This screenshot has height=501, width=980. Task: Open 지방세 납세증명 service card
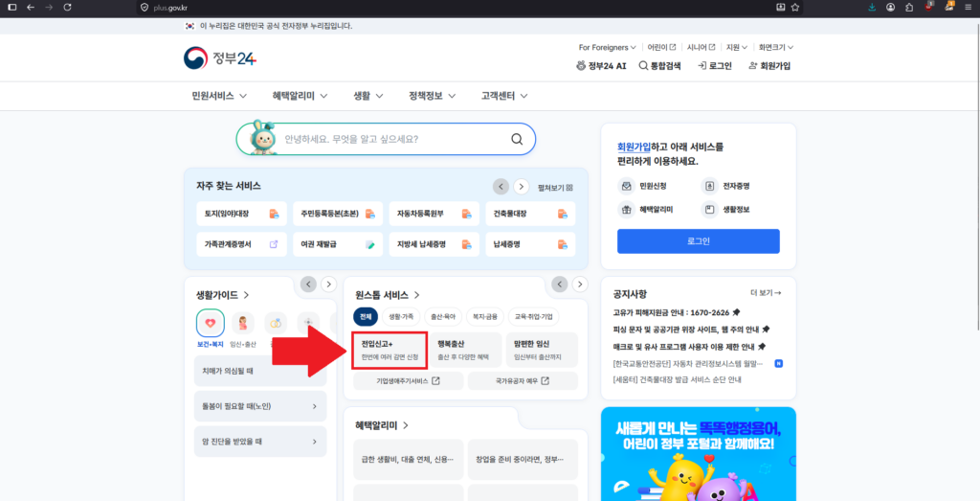coord(434,244)
